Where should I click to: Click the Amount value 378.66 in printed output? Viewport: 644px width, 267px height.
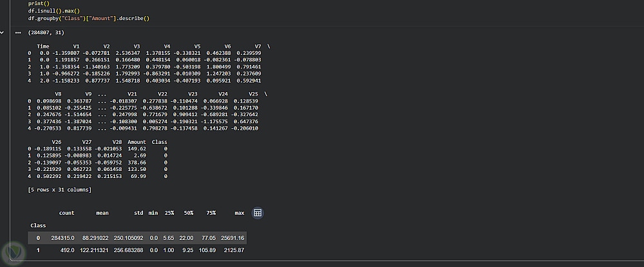tap(138, 163)
